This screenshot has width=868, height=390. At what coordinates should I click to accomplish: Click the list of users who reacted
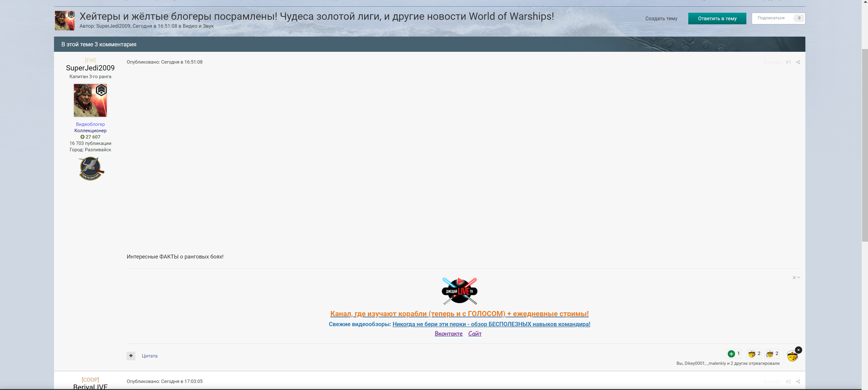point(728,363)
